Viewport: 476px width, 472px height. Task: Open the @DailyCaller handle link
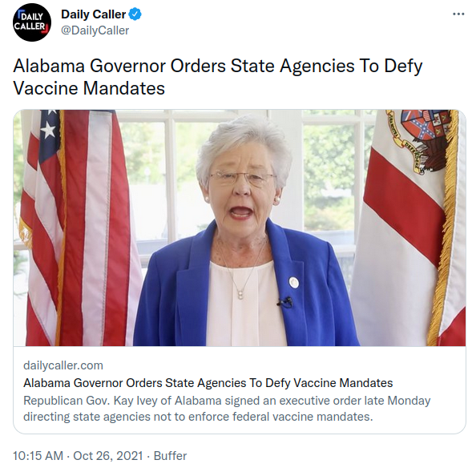[95, 30]
